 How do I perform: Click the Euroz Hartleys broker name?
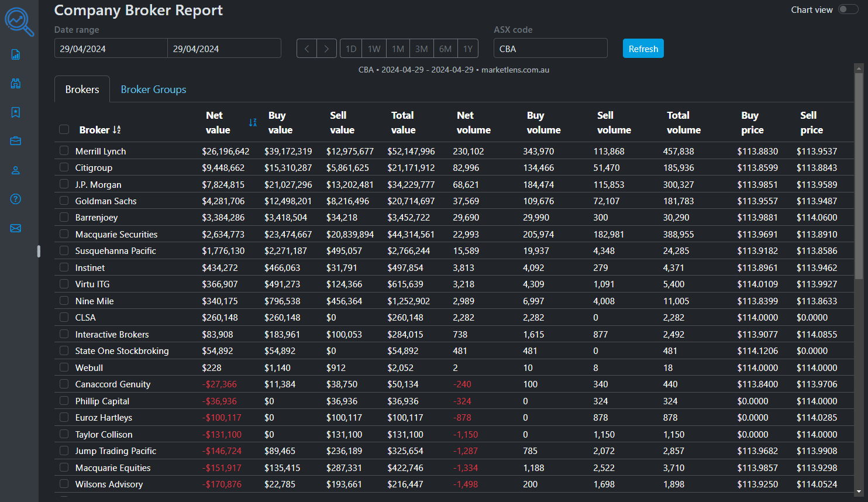tap(104, 417)
